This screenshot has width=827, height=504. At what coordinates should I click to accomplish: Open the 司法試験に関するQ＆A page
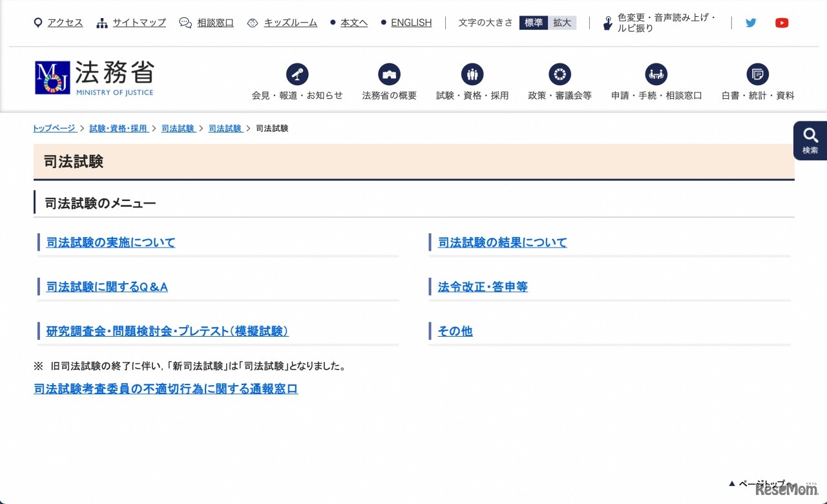(106, 287)
